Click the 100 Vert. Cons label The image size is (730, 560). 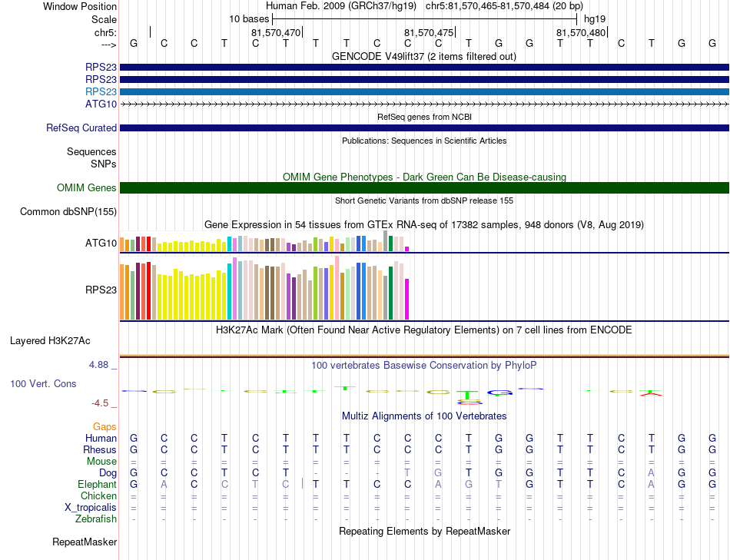click(x=43, y=383)
